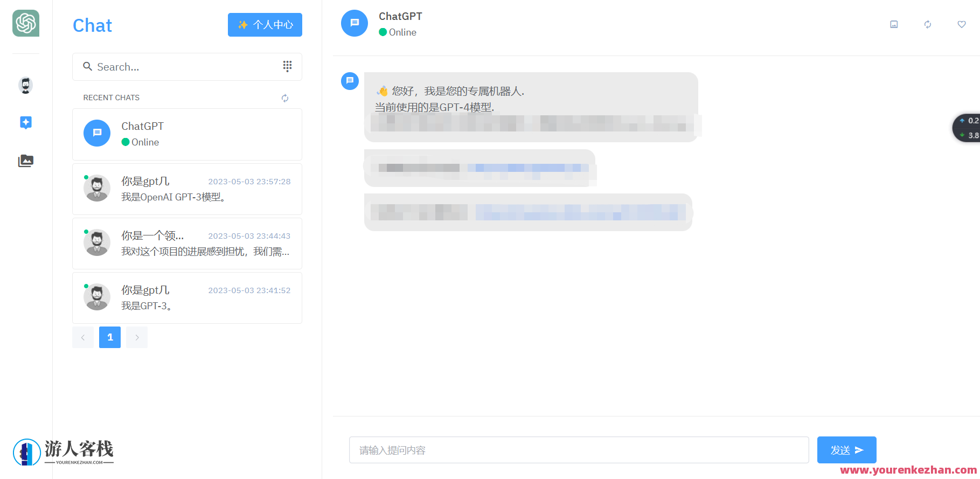Click the refresh icon in chat header
This screenshot has width=980, height=479.
[x=928, y=24]
